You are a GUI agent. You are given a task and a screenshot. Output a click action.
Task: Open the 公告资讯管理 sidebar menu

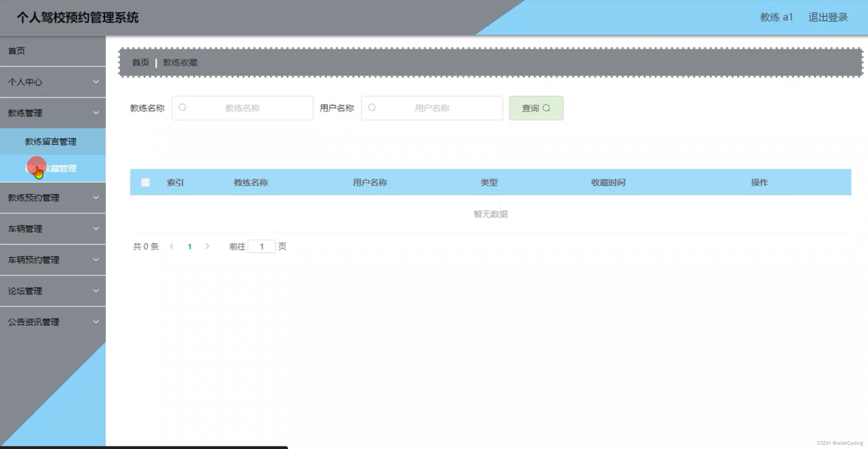tap(53, 322)
